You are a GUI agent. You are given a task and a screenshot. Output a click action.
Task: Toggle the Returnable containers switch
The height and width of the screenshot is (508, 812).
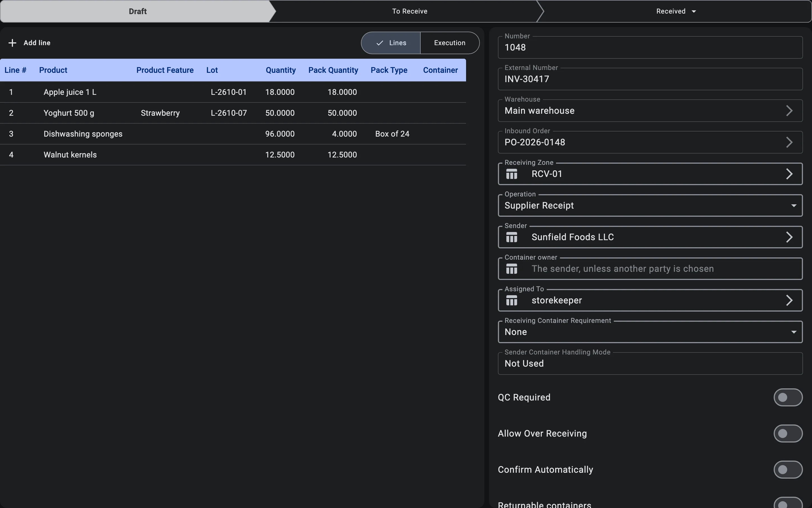pyautogui.click(x=788, y=503)
